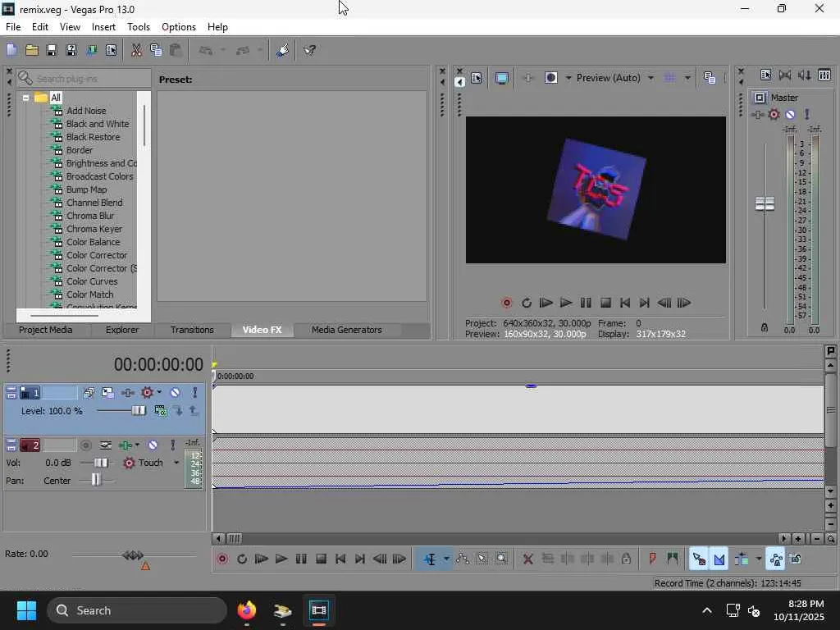Select Chroma Keyer in plug-in list

94,229
